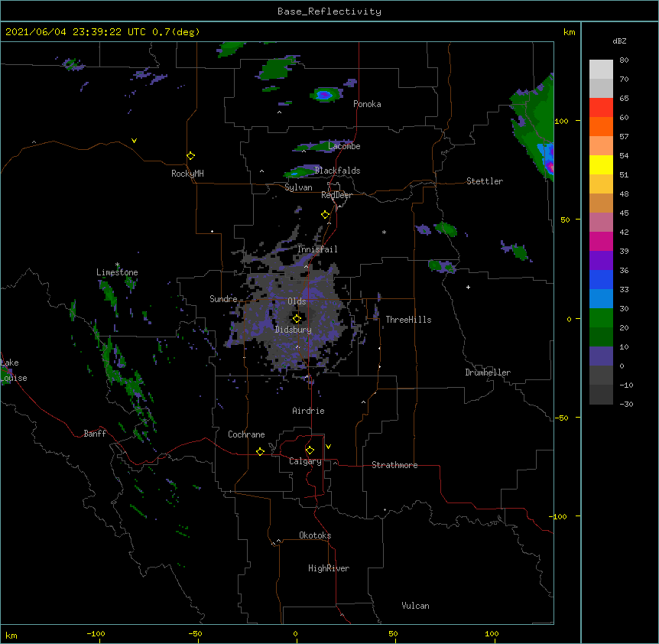Select the white asterisk marker east of Innisfail

pos(384,232)
